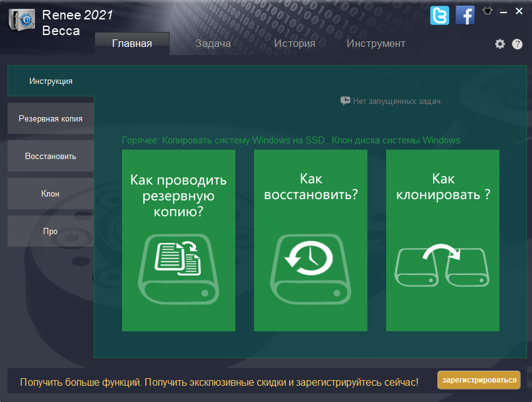Switch to the Задача tab
Viewport: 532px width, 402px height.
point(213,43)
